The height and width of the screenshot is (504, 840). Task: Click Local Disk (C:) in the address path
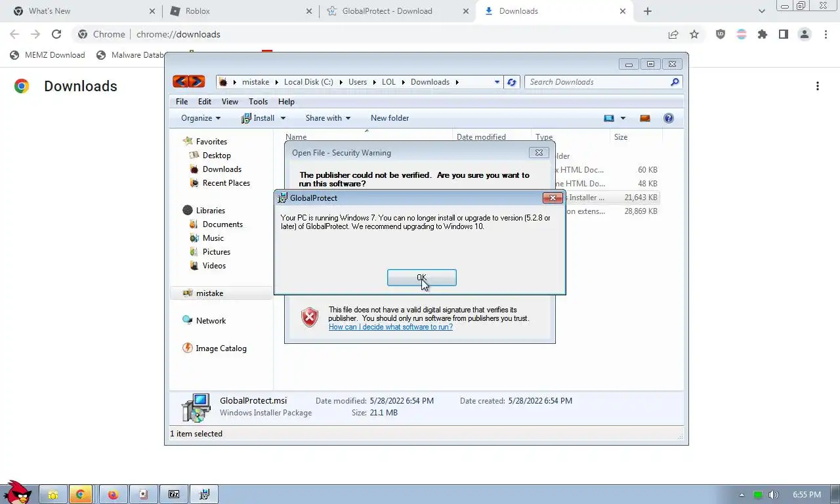tap(308, 82)
